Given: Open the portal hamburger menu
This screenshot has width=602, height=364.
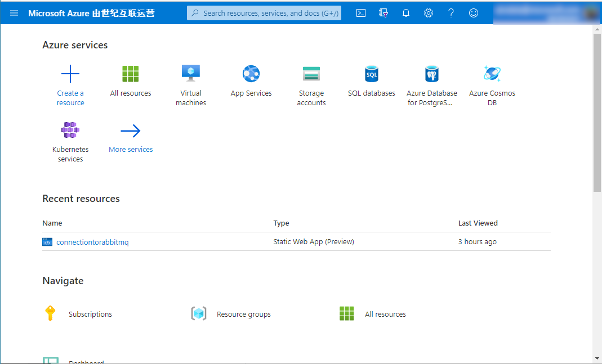Looking at the screenshot, I should point(14,13).
